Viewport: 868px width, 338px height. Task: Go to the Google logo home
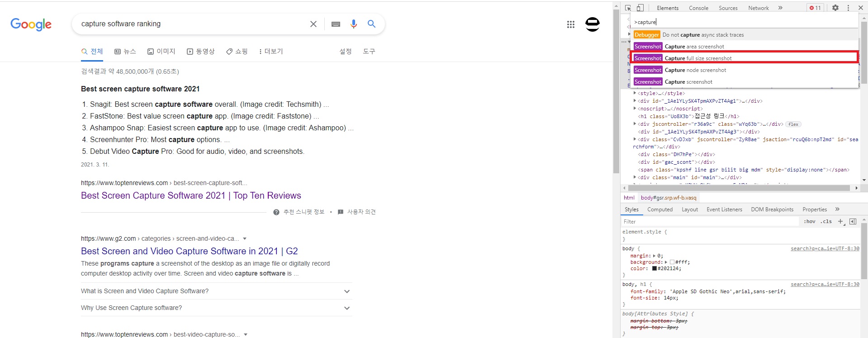[31, 24]
